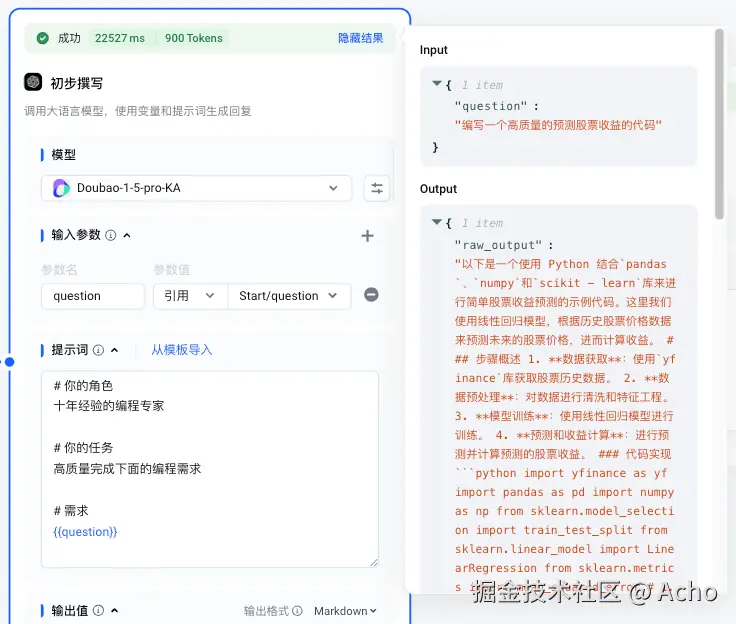
Task: Open model settings sliders icon
Action: point(376,188)
